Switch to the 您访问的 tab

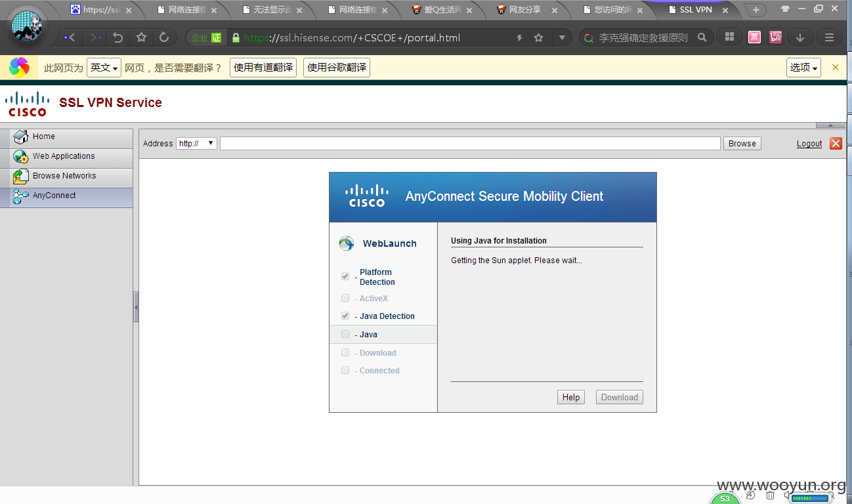tap(613, 10)
